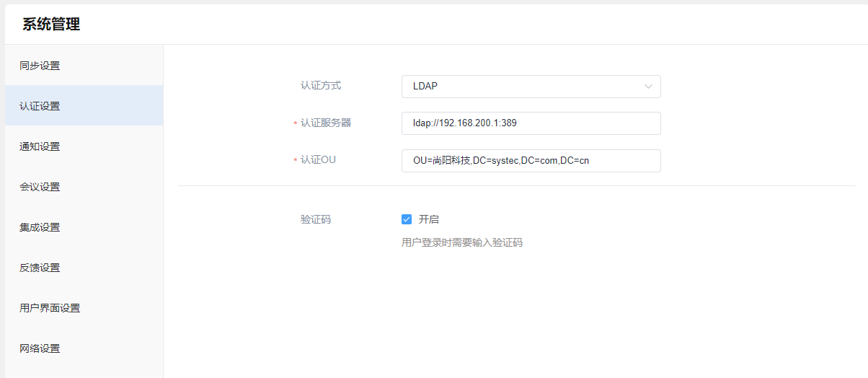Click the 认证方式 field label

(320, 85)
